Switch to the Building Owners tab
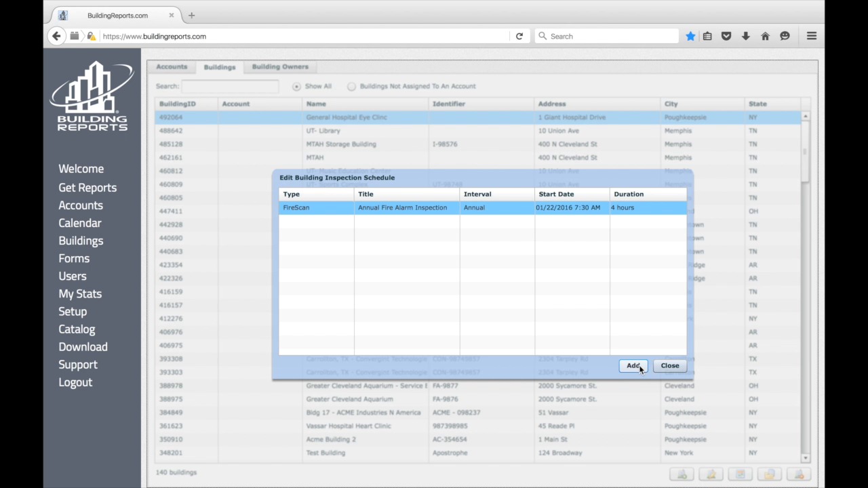Screen dimensions: 868x488 [x=280, y=67]
